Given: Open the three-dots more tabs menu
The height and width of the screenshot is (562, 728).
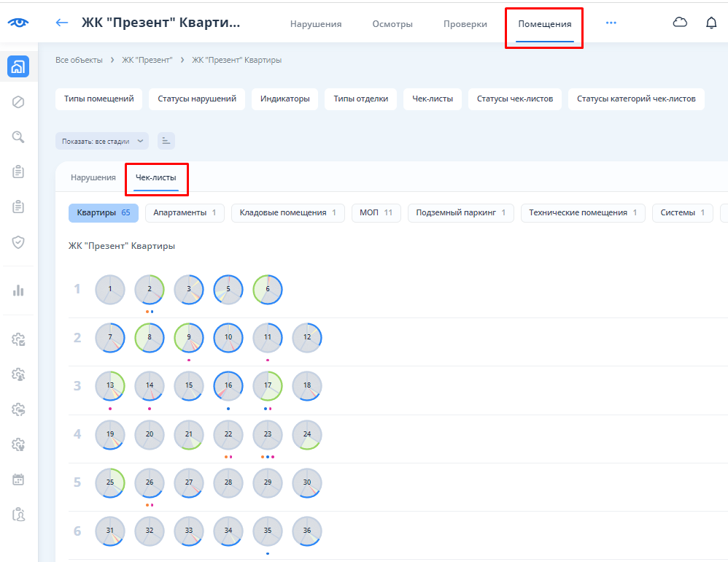Looking at the screenshot, I should 611,23.
